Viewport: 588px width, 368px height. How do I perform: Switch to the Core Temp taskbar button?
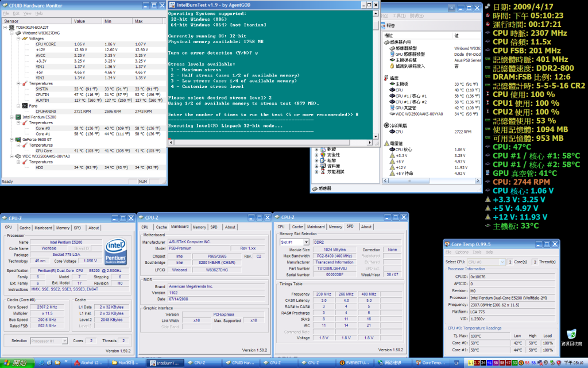[x=430, y=363]
